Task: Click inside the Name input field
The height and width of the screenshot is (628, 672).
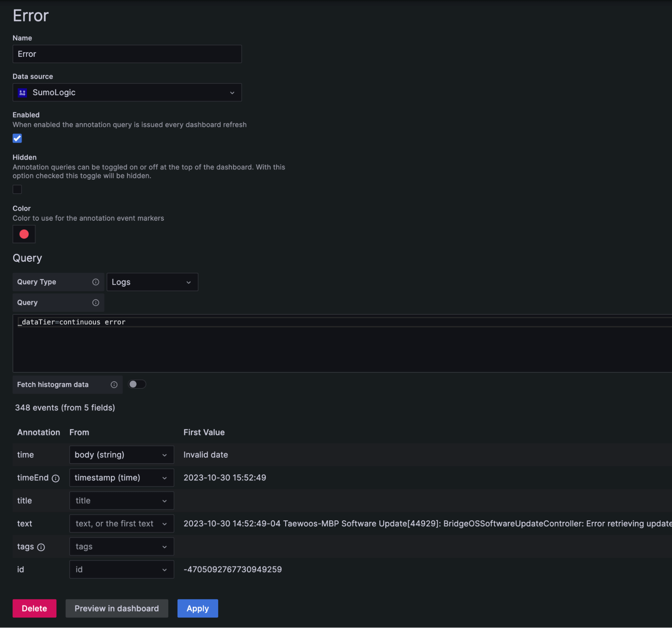Action: pyautogui.click(x=127, y=54)
